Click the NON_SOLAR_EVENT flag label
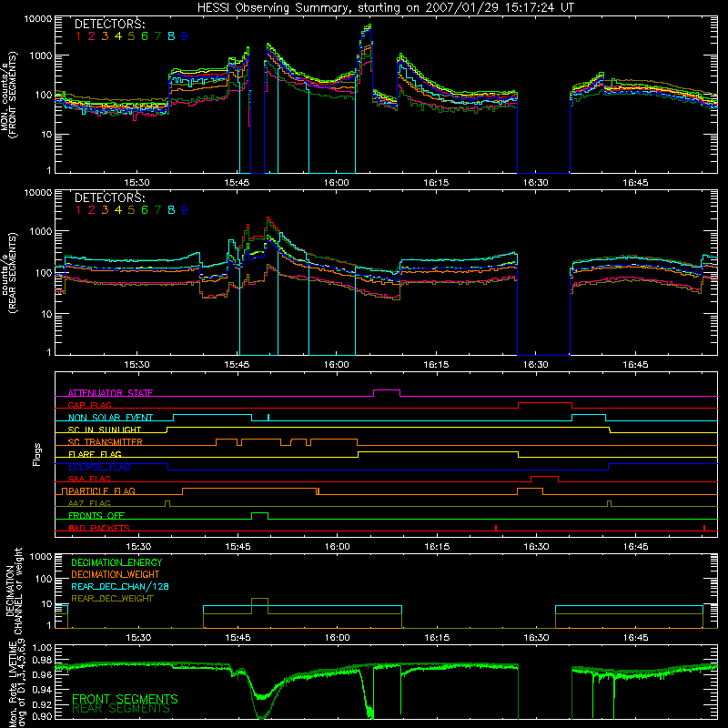Image resolution: width=728 pixels, height=728 pixels. [110, 418]
